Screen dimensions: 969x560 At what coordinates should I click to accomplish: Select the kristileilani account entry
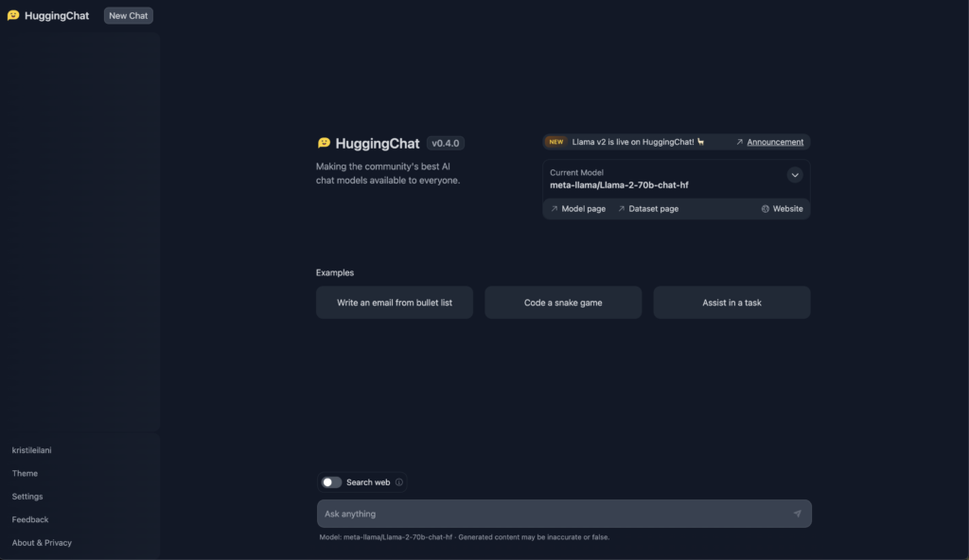click(x=31, y=450)
